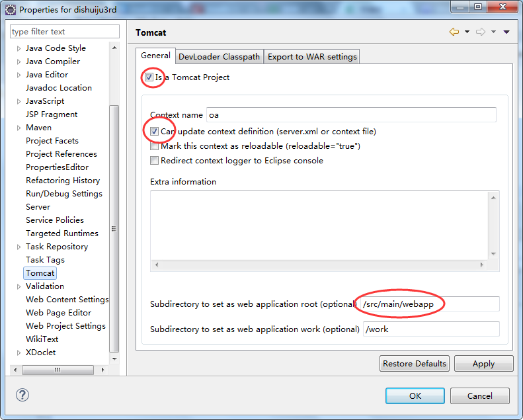Click the tree's horizontal scrollbar thumb
This screenshot has width=523, height=420.
coord(58,370)
